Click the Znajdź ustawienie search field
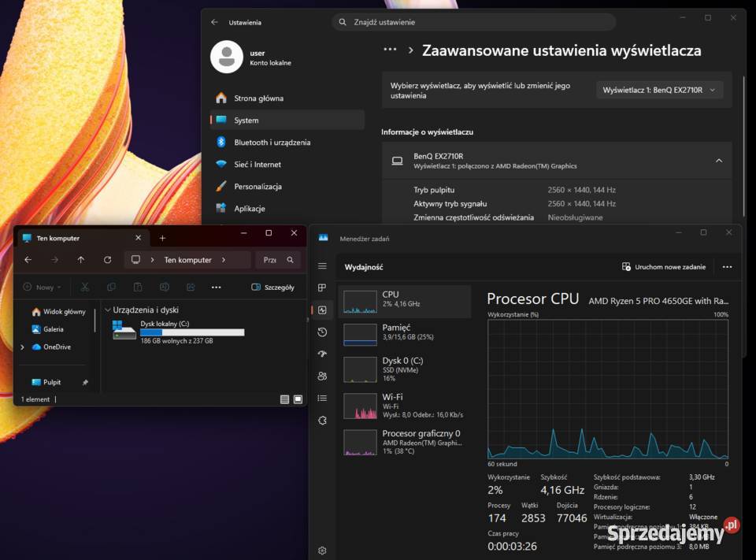This screenshot has width=756, height=560. point(472,22)
